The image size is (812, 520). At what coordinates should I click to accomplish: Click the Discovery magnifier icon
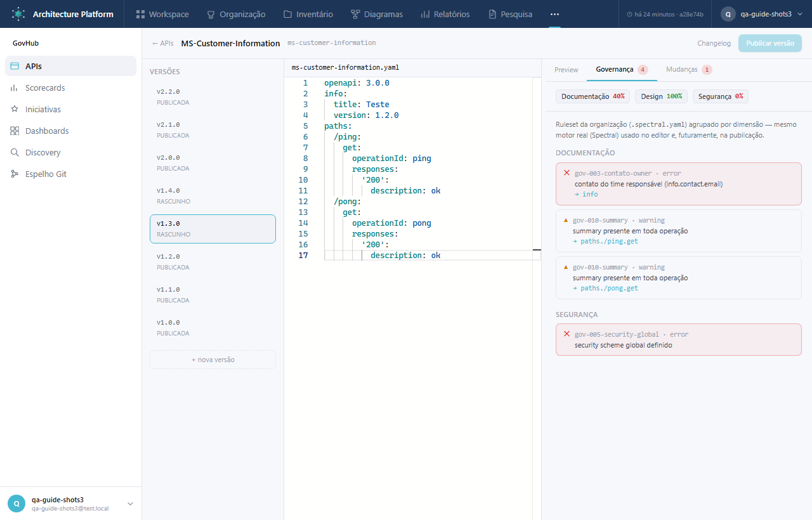[15, 152]
